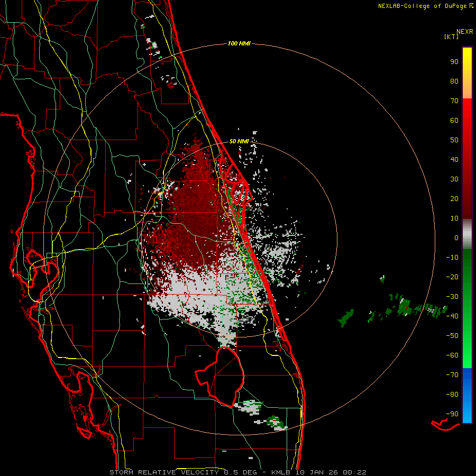
Task: Click the 60 value on velocity scale
Action: (454, 120)
